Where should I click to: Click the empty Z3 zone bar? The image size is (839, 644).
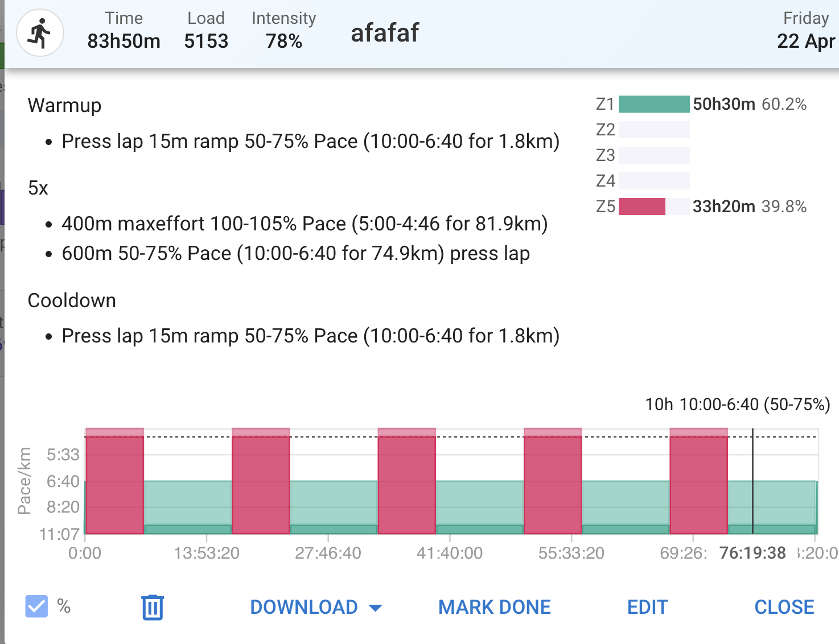(x=654, y=155)
